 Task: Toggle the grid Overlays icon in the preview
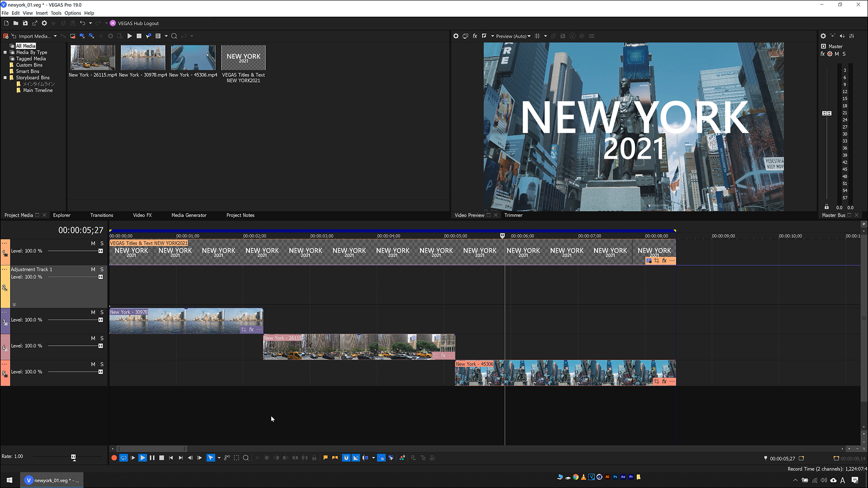(537, 36)
